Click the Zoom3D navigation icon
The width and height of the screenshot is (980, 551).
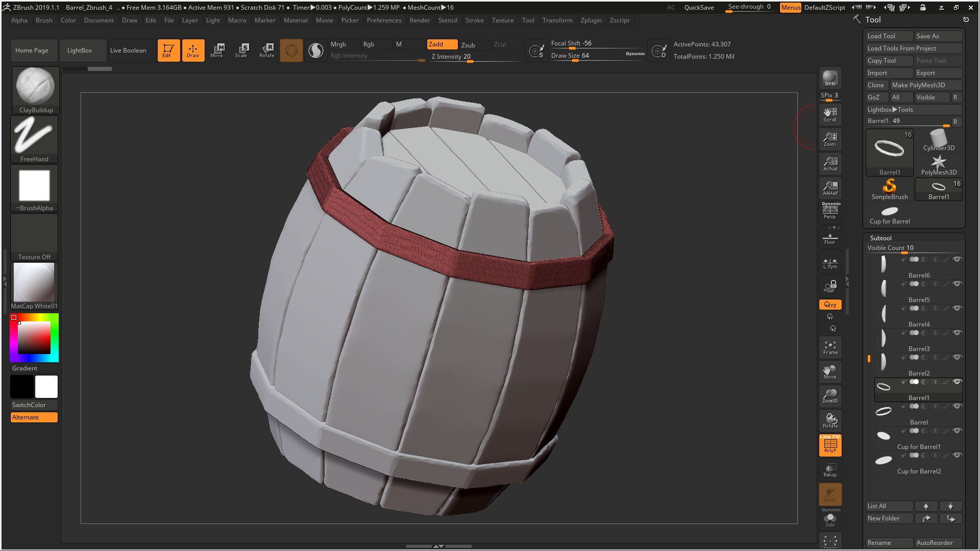tap(830, 396)
